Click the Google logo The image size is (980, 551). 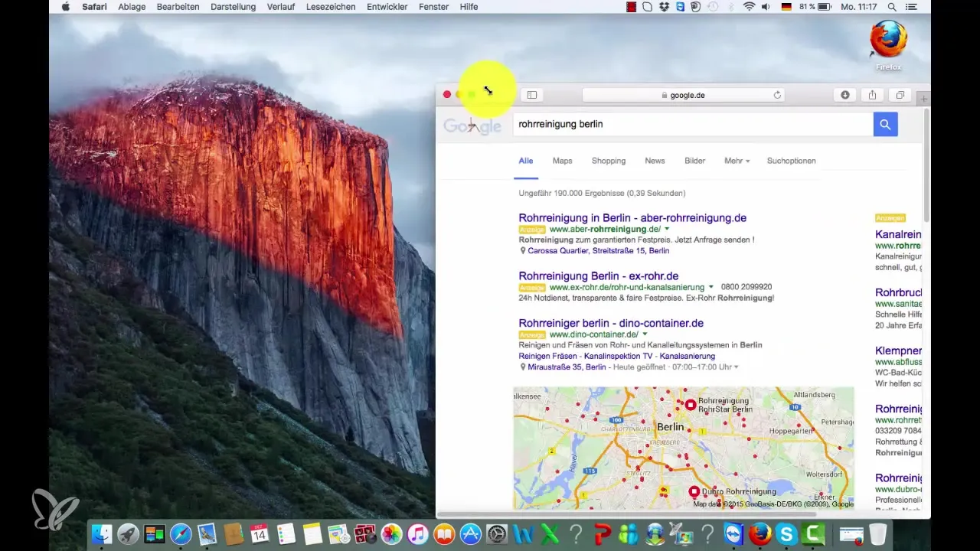[x=472, y=126]
